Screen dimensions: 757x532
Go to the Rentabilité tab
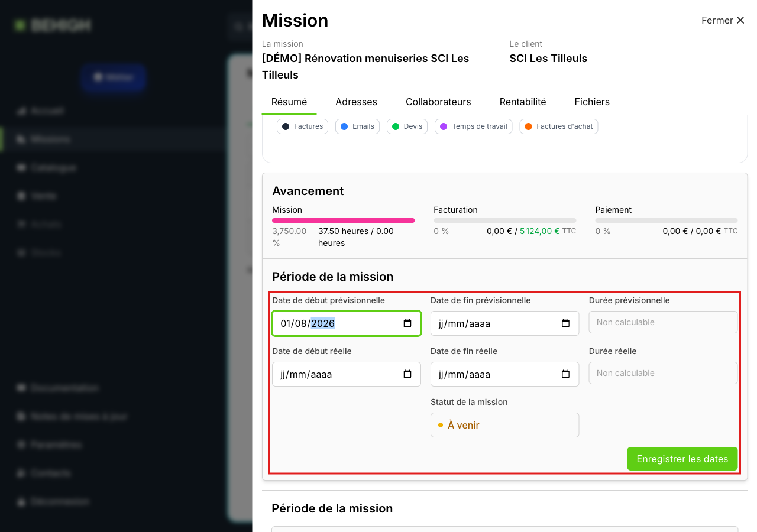pos(523,102)
